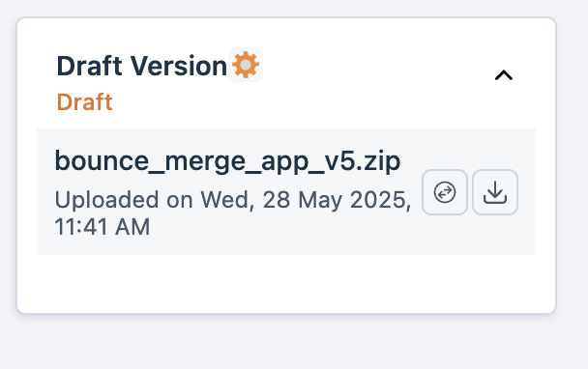Download the bounce_merge_app_v5.zip file

(x=495, y=192)
